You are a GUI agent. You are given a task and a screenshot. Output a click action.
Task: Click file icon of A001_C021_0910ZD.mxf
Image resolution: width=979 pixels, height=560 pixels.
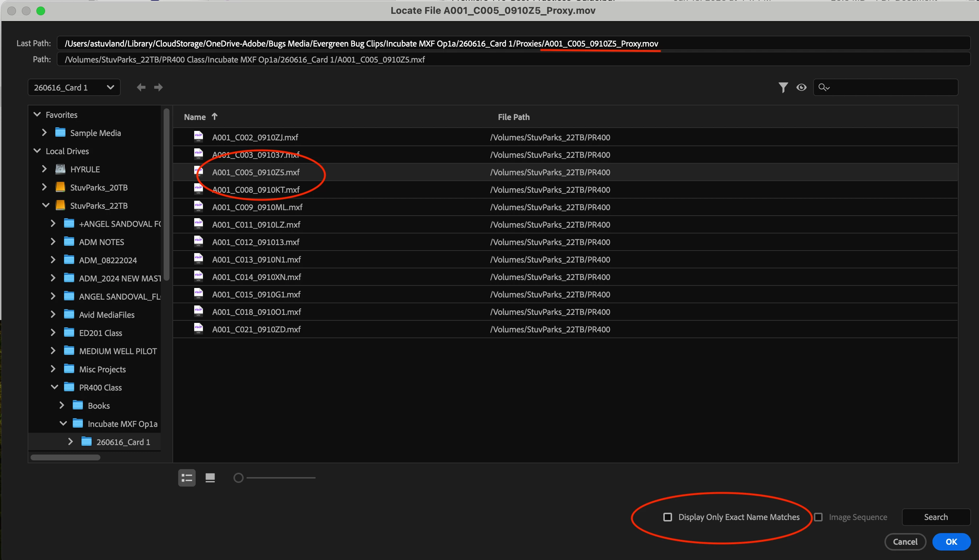(x=199, y=329)
